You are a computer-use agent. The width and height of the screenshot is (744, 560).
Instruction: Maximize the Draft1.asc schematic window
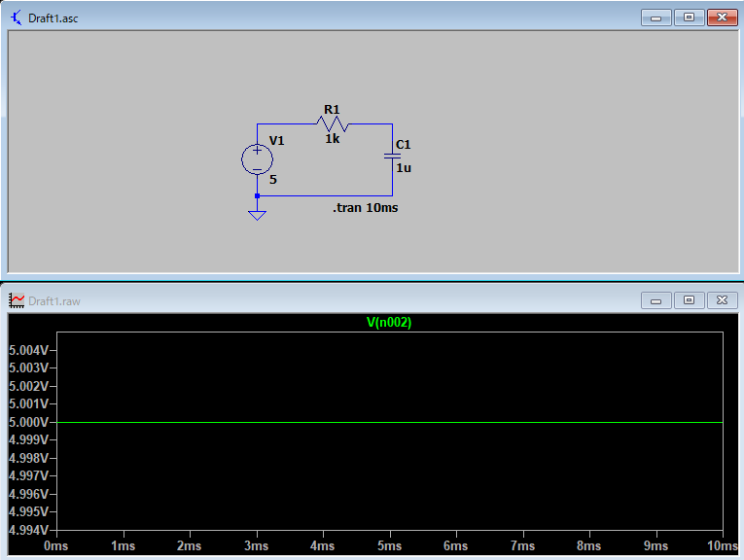[x=689, y=17]
